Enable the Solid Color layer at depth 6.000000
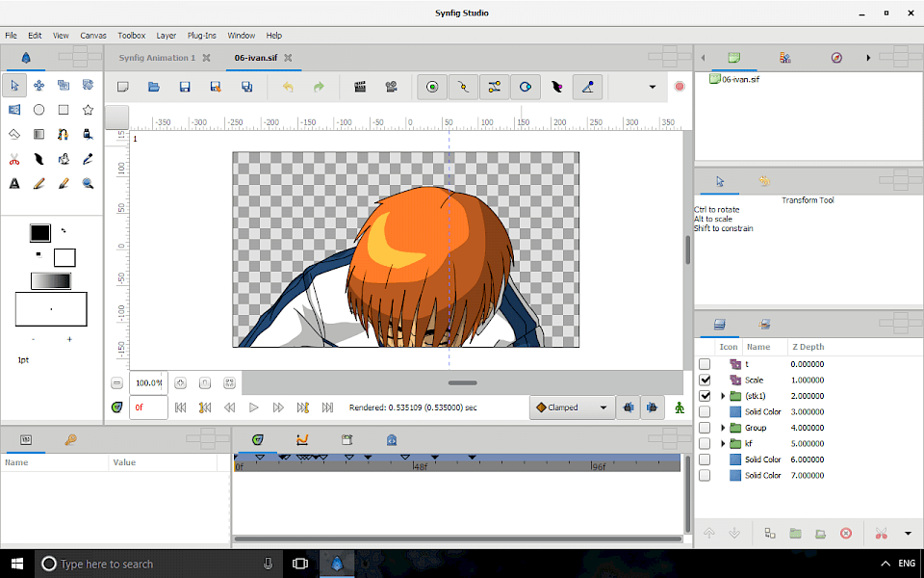Viewport: 924px width, 578px height. (x=705, y=460)
